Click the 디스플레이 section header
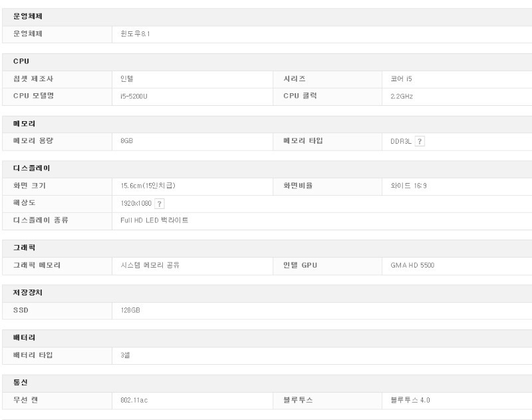The height and width of the screenshot is (420, 532). coord(31,168)
